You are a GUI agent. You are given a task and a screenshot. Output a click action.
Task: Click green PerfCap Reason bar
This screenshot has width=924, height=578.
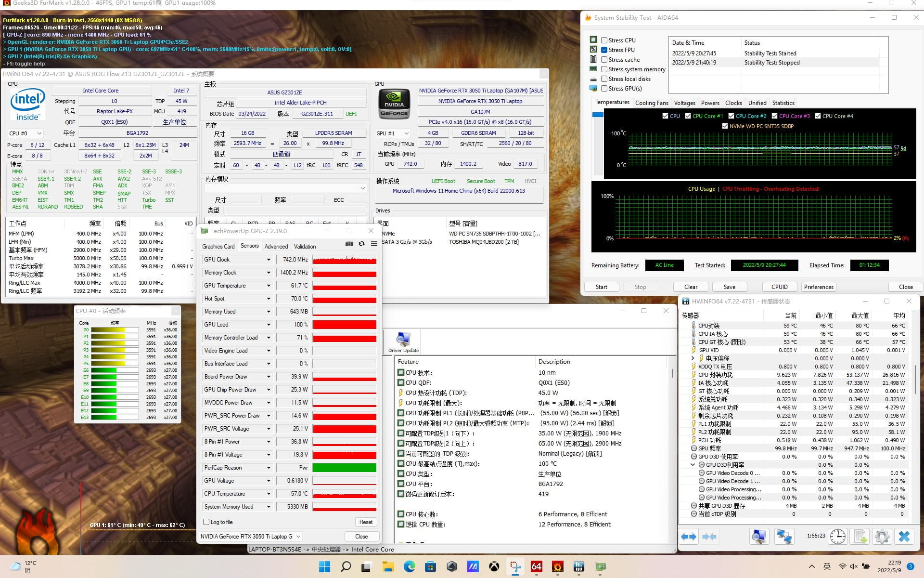345,468
